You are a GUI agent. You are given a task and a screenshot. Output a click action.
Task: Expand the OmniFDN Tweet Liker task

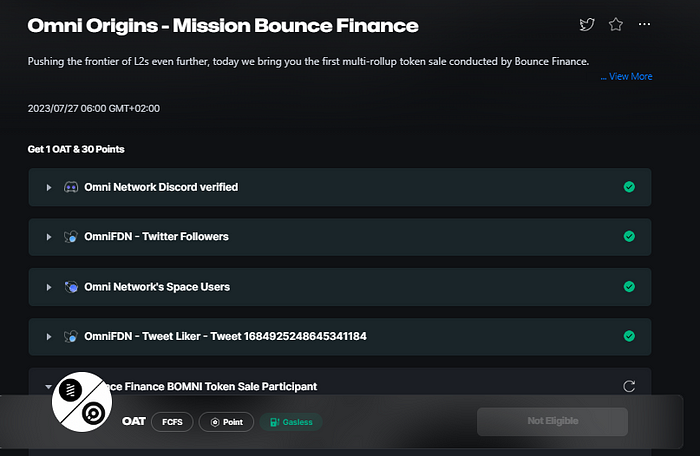click(48, 337)
